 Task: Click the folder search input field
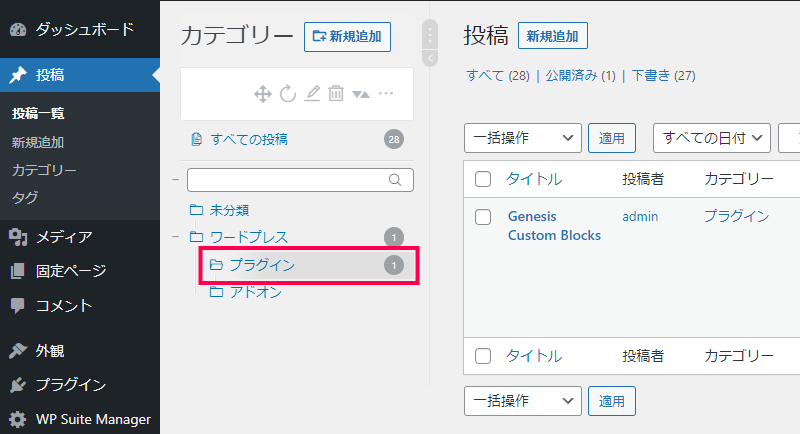tap(300, 180)
